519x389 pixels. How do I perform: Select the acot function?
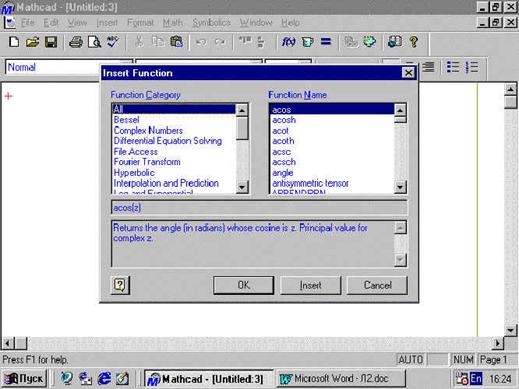coord(332,131)
